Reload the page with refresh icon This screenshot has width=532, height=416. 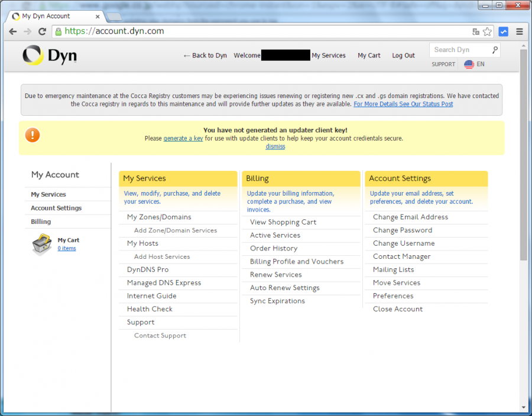pos(42,31)
